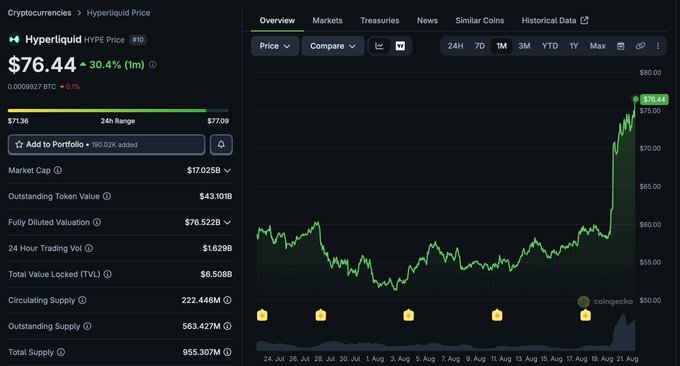
Task: Switch to TradingView chart icon
Action: point(400,46)
